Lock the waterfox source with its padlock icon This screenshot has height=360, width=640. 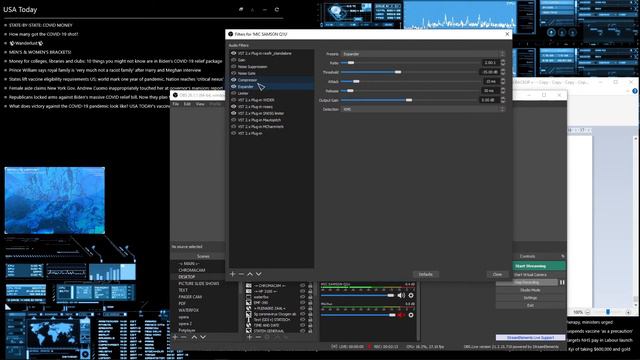(310, 297)
